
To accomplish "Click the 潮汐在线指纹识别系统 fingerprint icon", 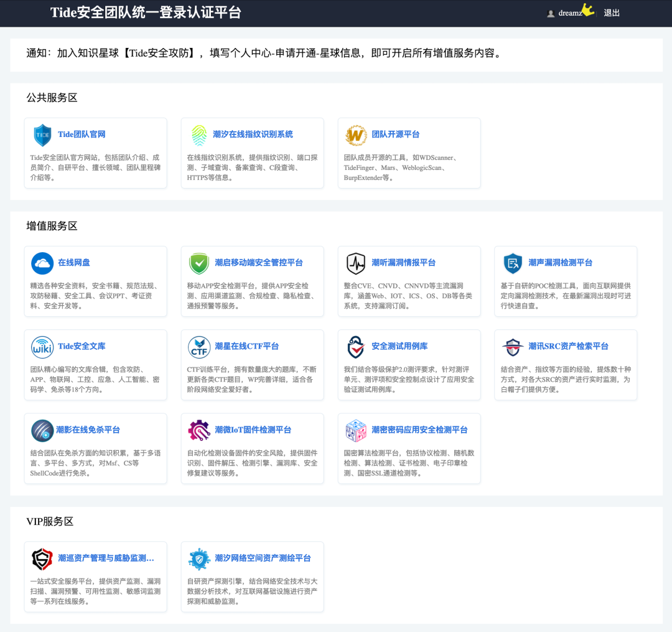I will pos(199,135).
